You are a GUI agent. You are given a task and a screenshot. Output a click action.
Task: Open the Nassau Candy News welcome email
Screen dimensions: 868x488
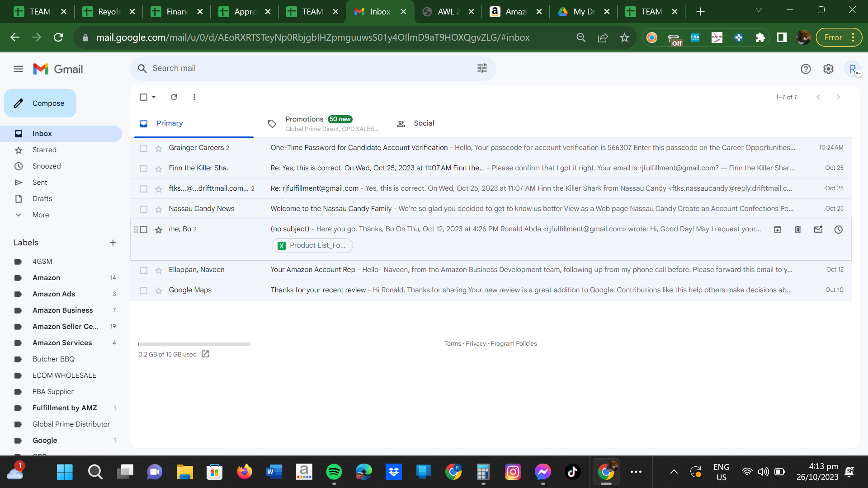point(491,209)
